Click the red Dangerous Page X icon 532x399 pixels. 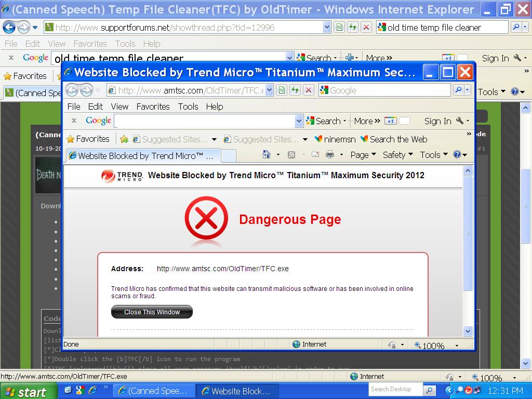[206, 218]
